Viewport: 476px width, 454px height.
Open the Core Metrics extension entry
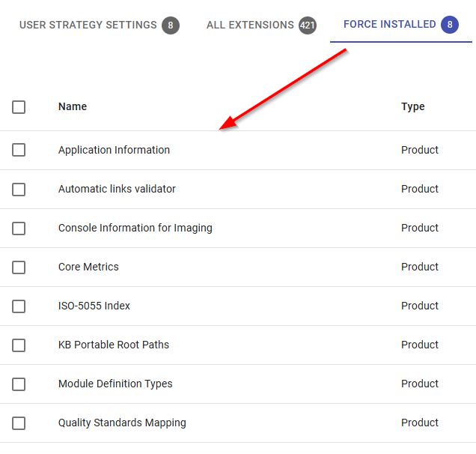(88, 267)
